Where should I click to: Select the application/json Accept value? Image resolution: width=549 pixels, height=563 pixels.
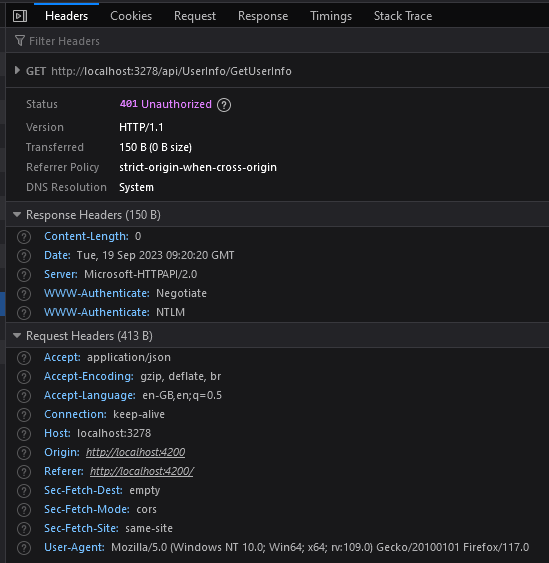pos(129,357)
